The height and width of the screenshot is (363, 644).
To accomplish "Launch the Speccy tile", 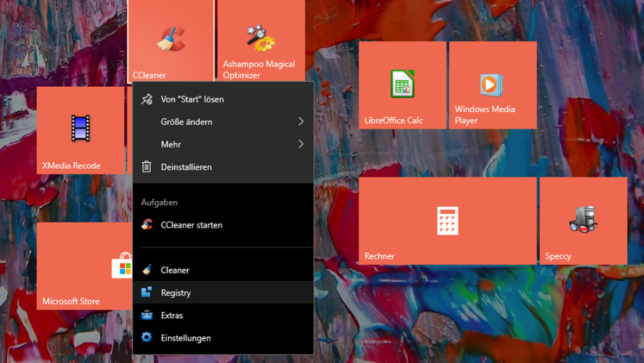I will (583, 221).
